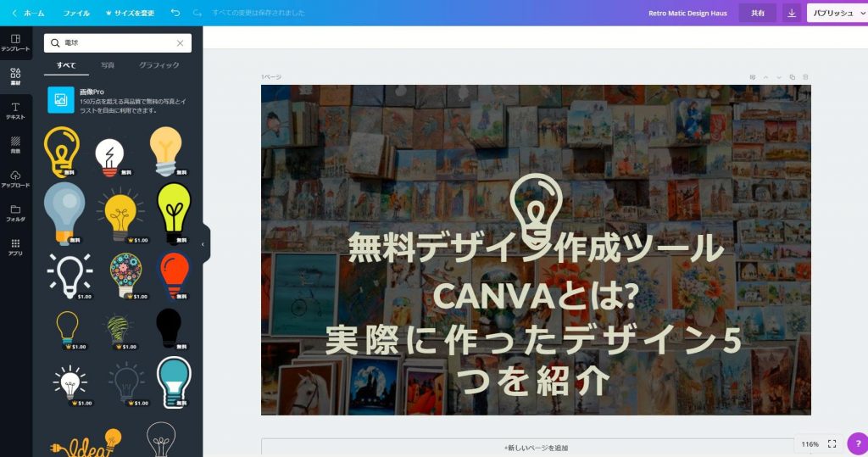Select the lime green lightbulb graphic

pos(174,214)
